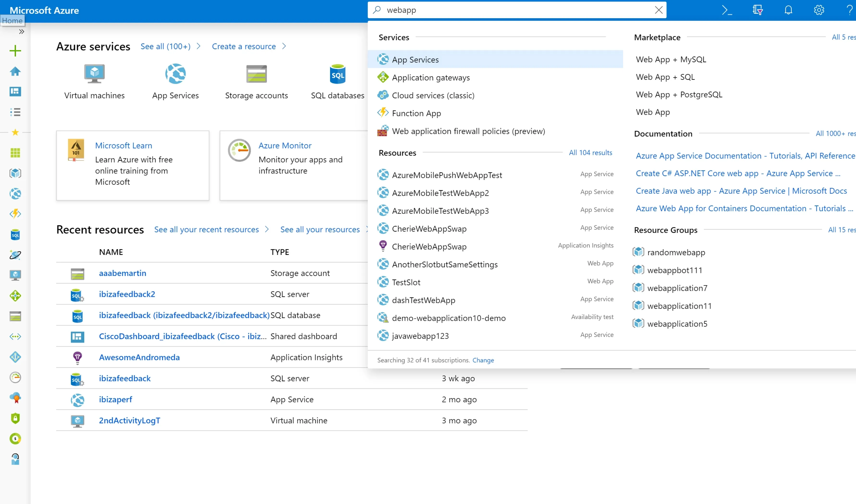Open Directory and subscription filter icon
856x504 pixels.
tap(758, 10)
